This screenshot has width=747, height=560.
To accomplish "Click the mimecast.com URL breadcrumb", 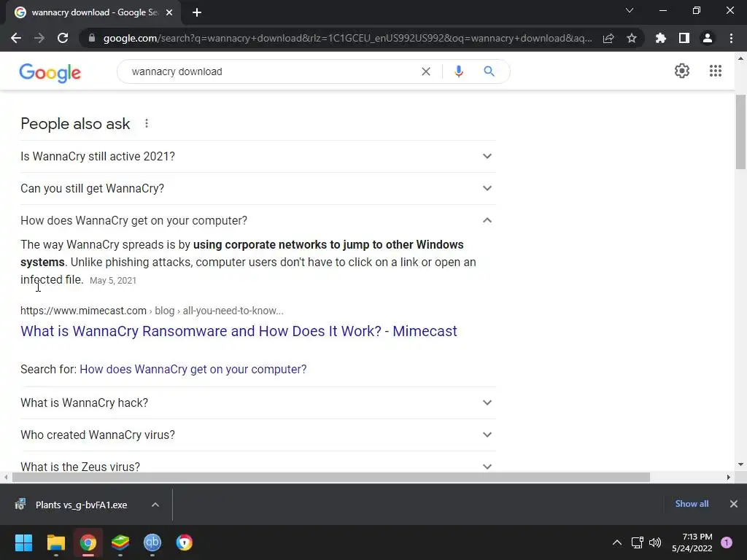I will 152,311.
